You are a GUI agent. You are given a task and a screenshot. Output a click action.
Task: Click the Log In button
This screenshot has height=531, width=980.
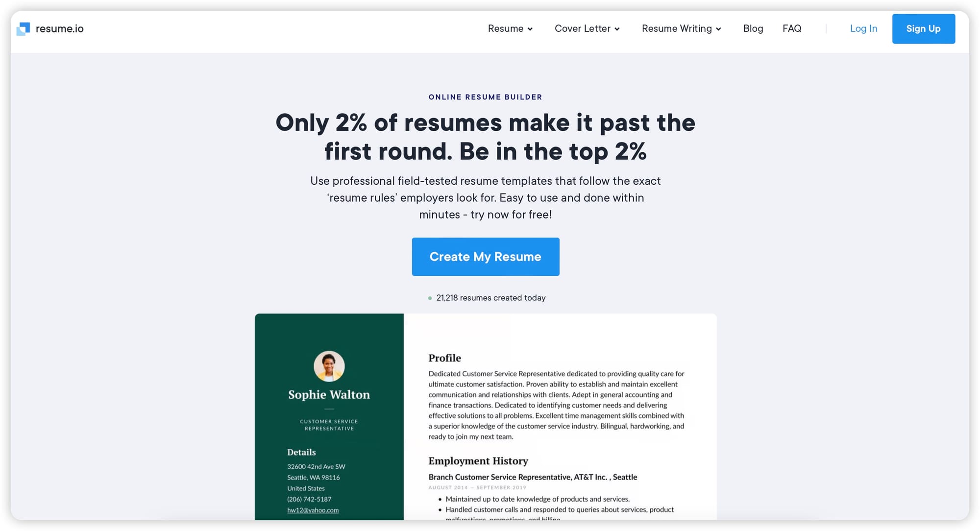point(864,28)
